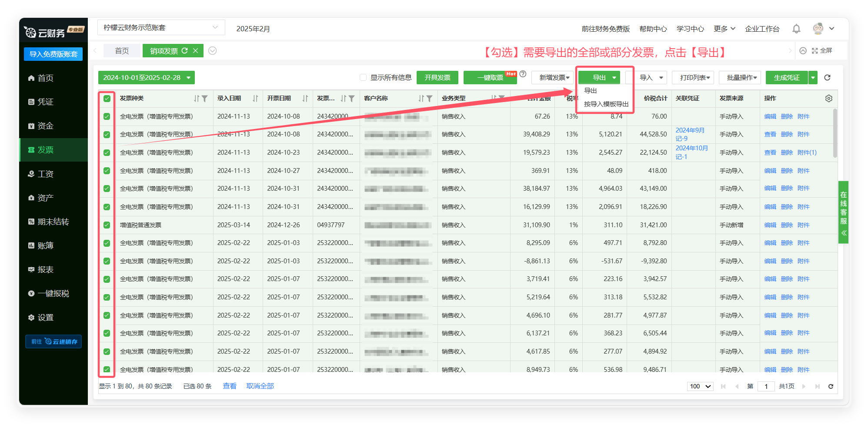Refresh the invoice list with reload icon
Viewport: 868px width, 424px height.
point(827,77)
